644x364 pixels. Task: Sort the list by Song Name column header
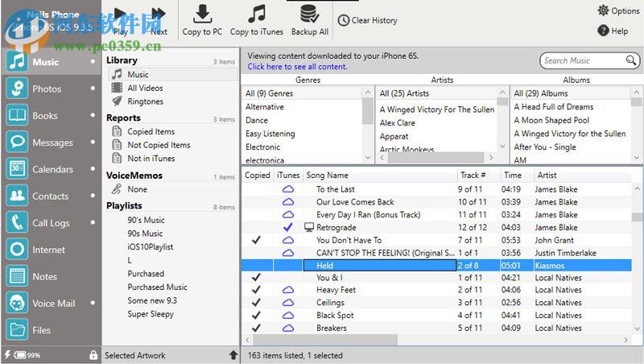(327, 175)
